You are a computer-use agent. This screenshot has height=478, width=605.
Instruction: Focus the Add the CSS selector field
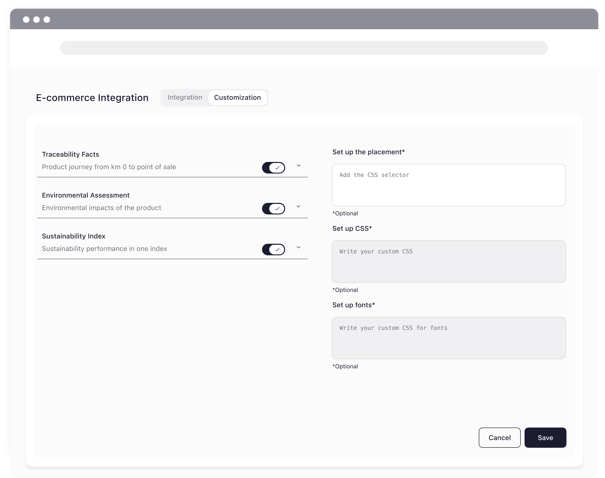(x=449, y=185)
